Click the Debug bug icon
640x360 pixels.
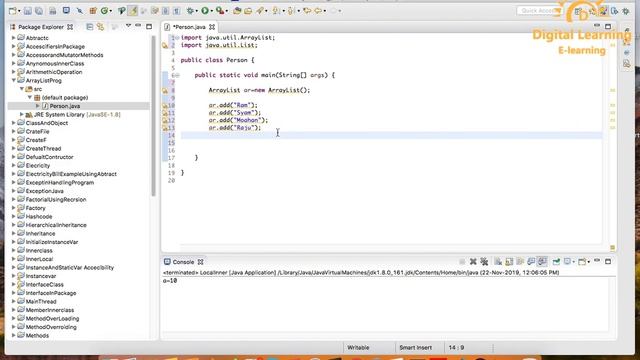[x=190, y=11]
